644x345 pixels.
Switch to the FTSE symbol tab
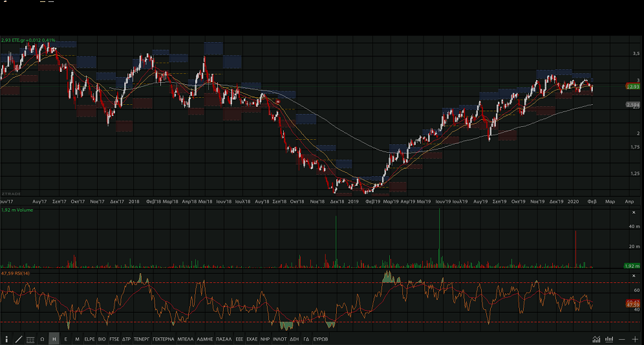[114, 339]
